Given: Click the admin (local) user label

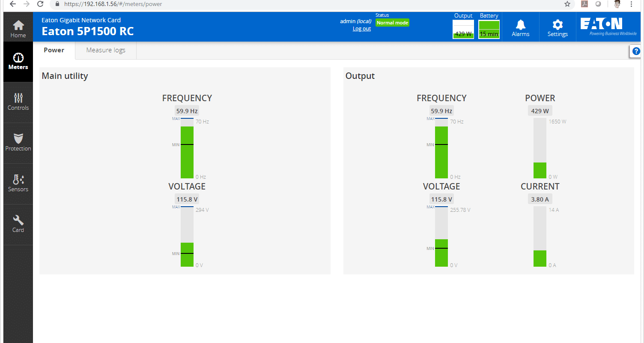Looking at the screenshot, I should pyautogui.click(x=355, y=21).
